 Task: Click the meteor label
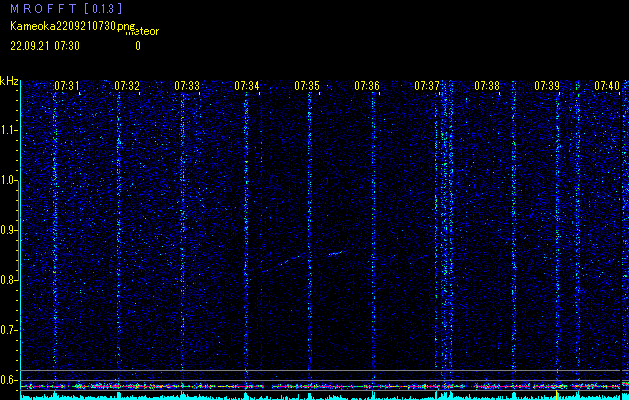[142, 32]
